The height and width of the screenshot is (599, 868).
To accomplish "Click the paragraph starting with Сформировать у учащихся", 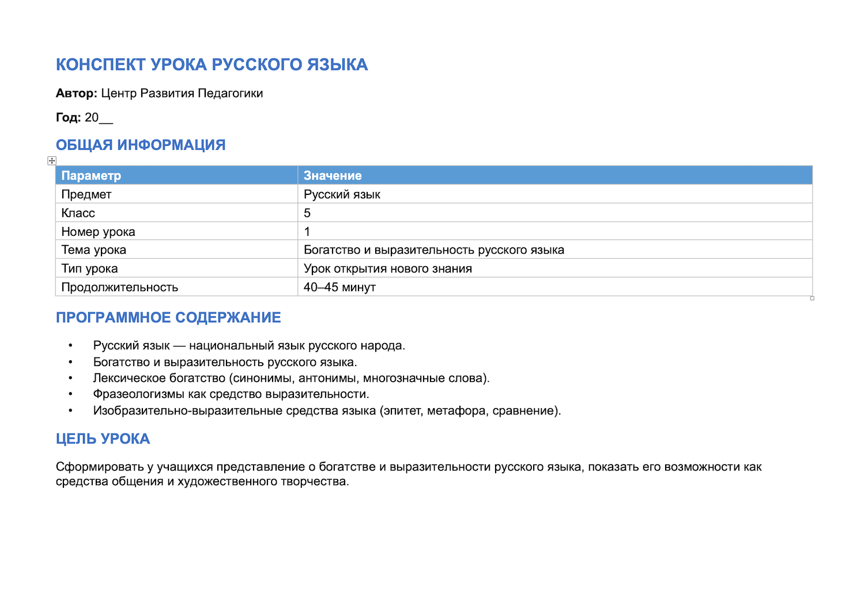I will 409,474.
